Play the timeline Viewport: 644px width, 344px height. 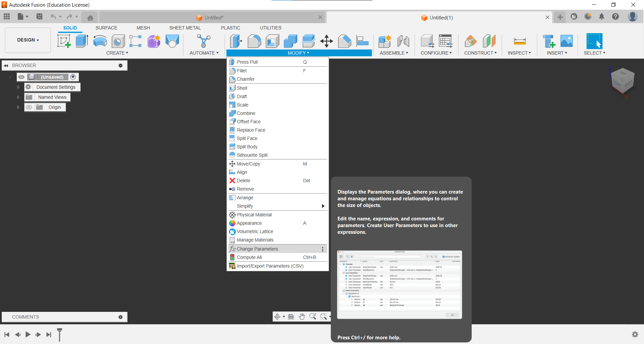click(x=28, y=334)
